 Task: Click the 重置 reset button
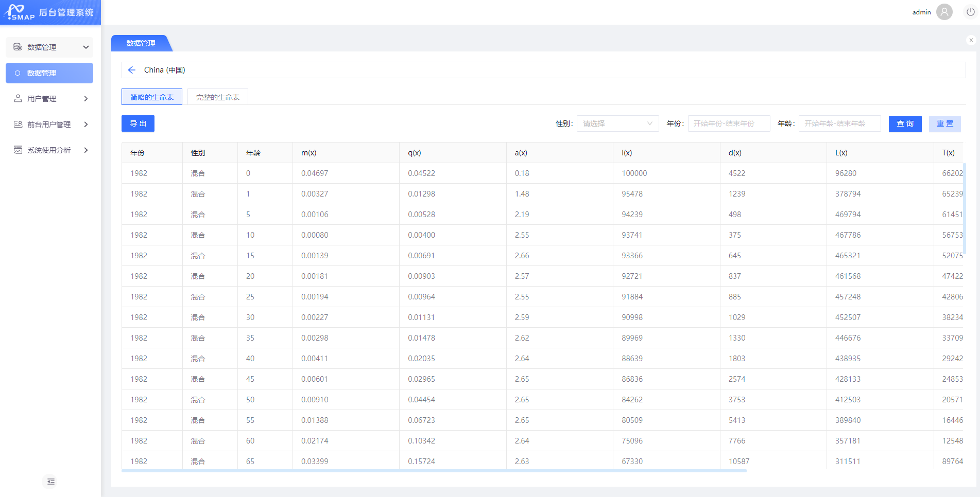tap(944, 123)
